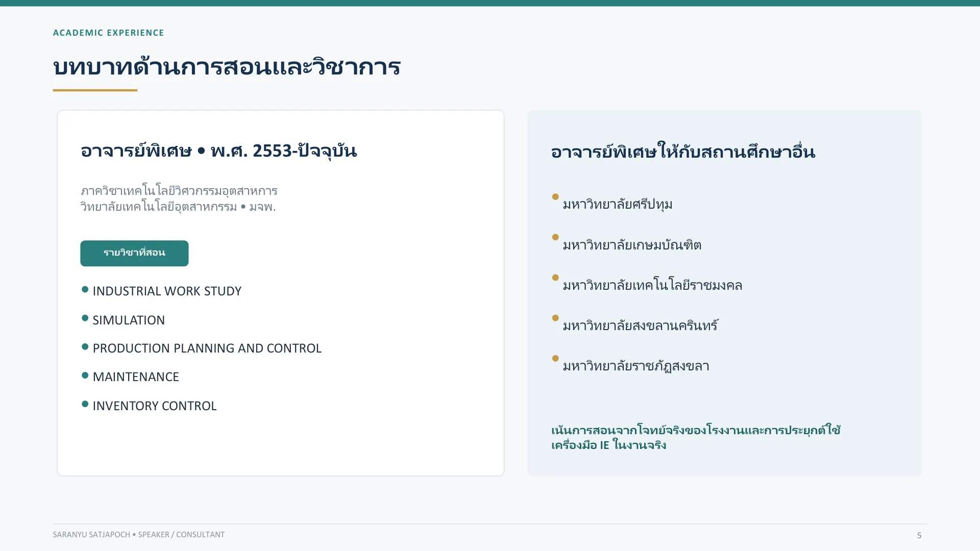Click heading อาจารย์พิเศษให้กับสถานศึกษาอื่น
This screenshot has height=551, width=980.
[x=683, y=152]
